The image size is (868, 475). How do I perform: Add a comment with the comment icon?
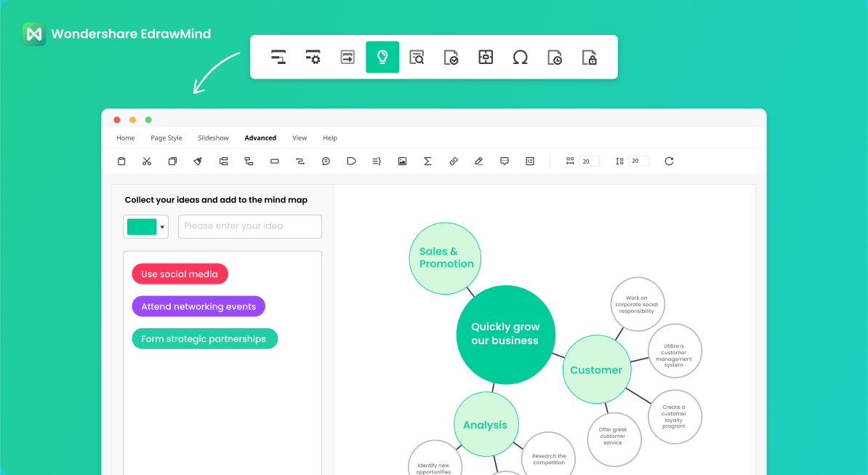[x=505, y=161]
